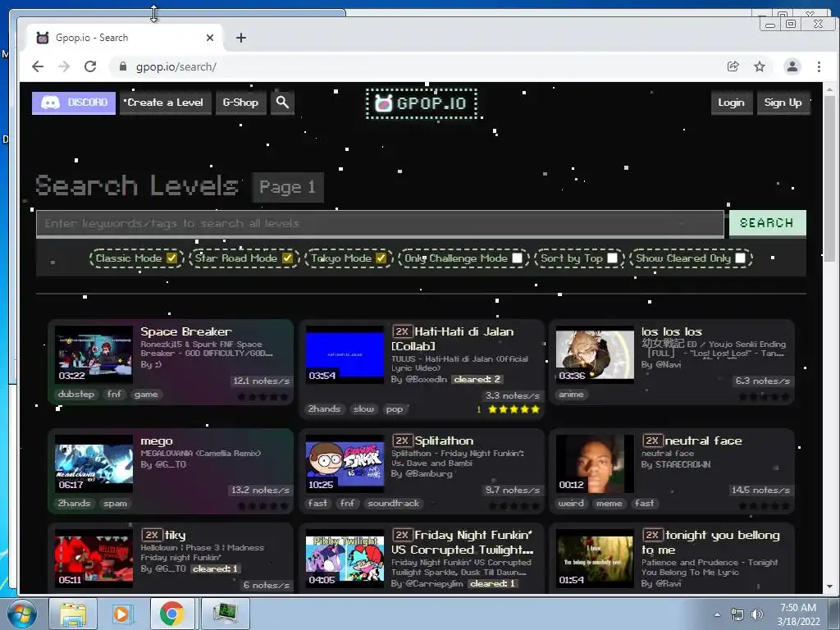Open Splitathon level thumbnail
The height and width of the screenshot is (630, 840).
tap(345, 463)
